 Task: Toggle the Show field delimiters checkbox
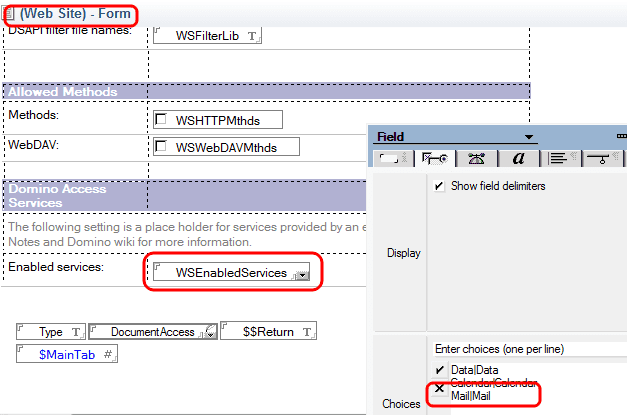click(440, 186)
